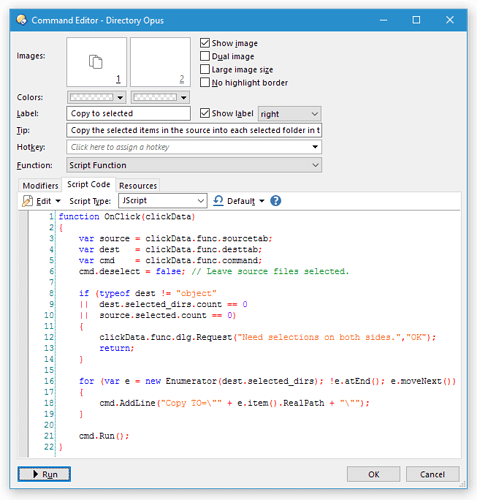Click the return; statement line
Image resolution: width=477 pixels, height=500 pixels.
click(117, 348)
